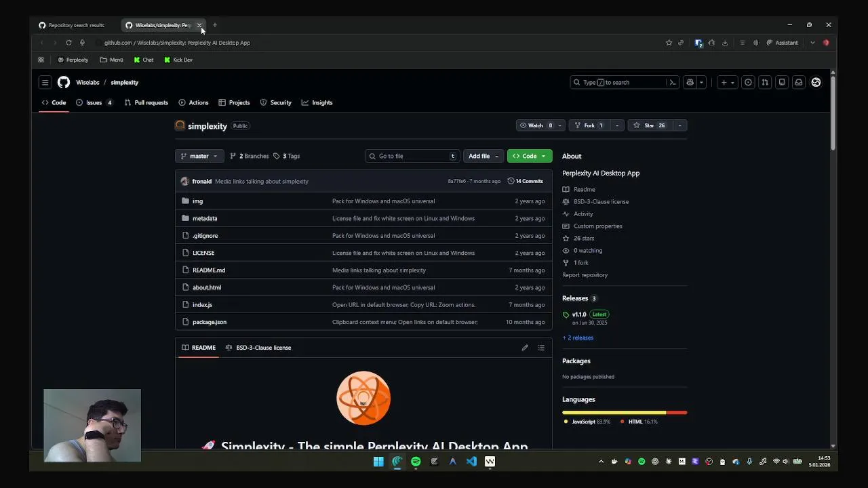Expand the fork options arrow
868x488 pixels.
[x=616, y=125]
